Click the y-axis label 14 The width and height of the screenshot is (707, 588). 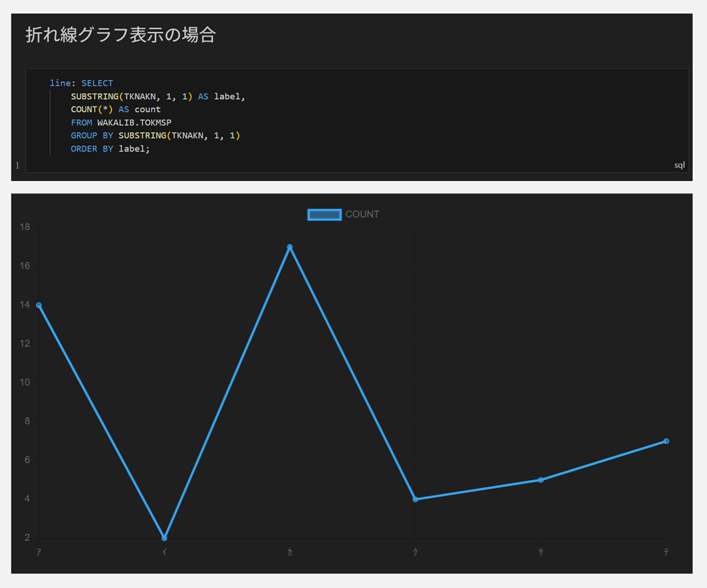coord(25,305)
